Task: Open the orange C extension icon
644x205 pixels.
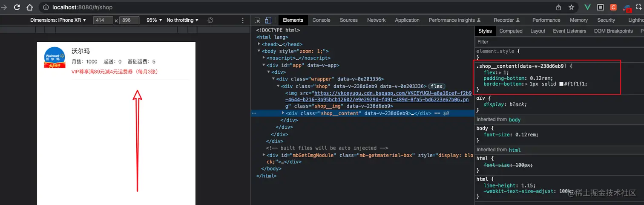Action: click(613, 7)
